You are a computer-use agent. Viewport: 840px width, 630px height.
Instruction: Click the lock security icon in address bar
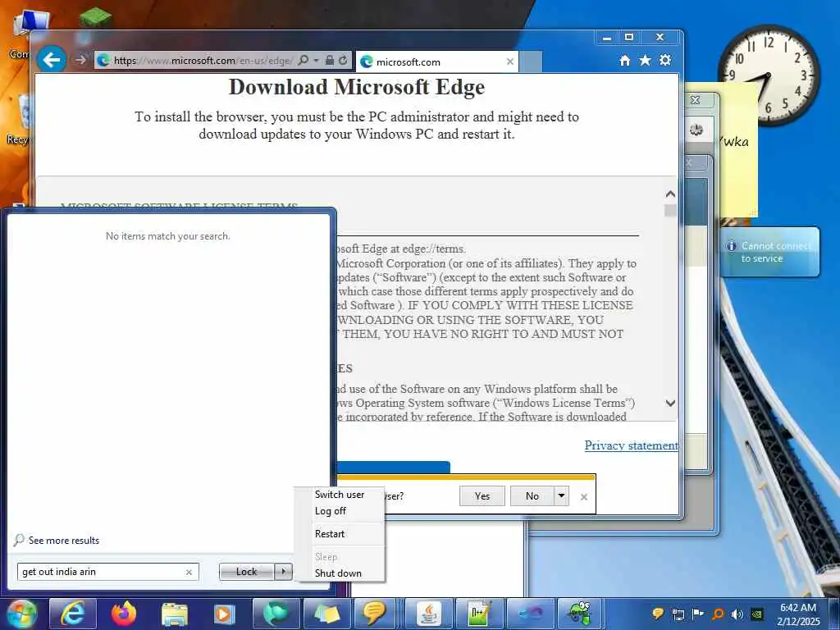(330, 61)
